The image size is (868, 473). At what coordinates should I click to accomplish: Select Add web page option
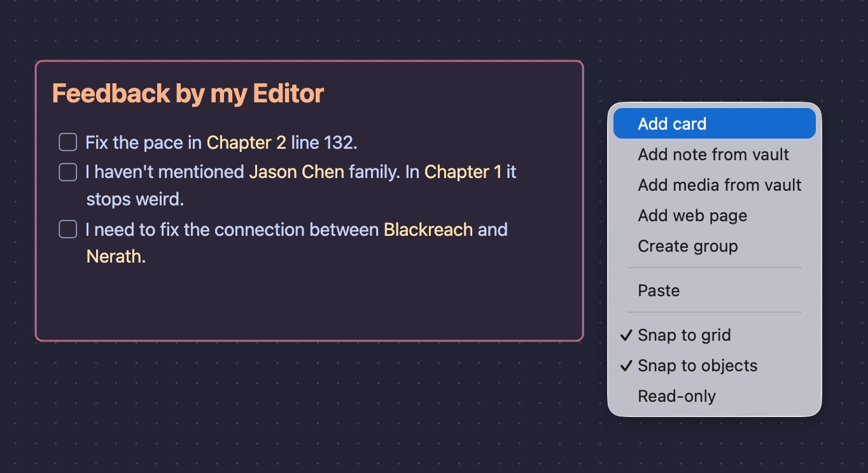pos(692,216)
